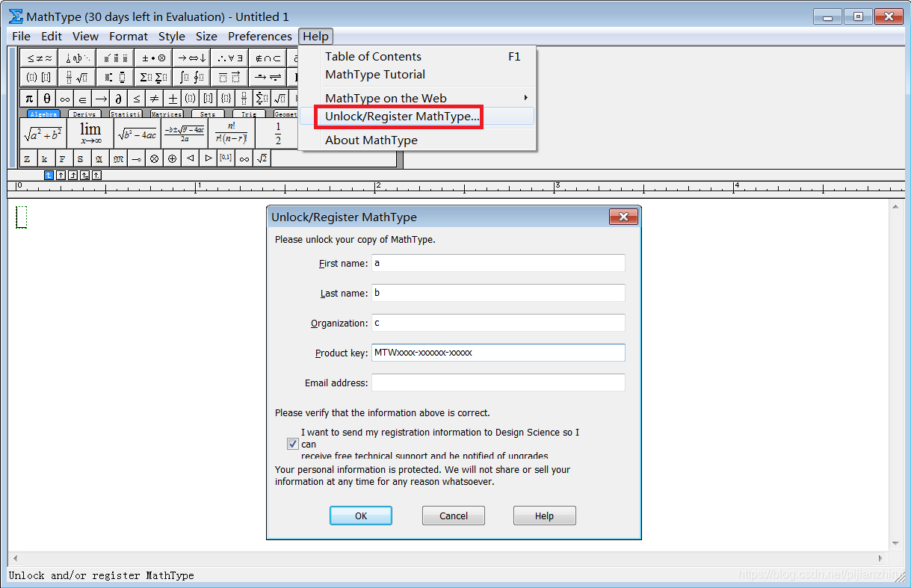Open the logical symbols palette ∴∀∃
Image resolution: width=911 pixels, height=588 pixels.
(x=229, y=58)
